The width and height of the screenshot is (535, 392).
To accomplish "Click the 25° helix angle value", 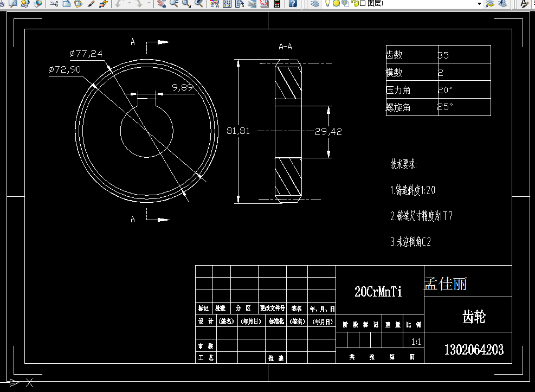I will pyautogui.click(x=445, y=107).
